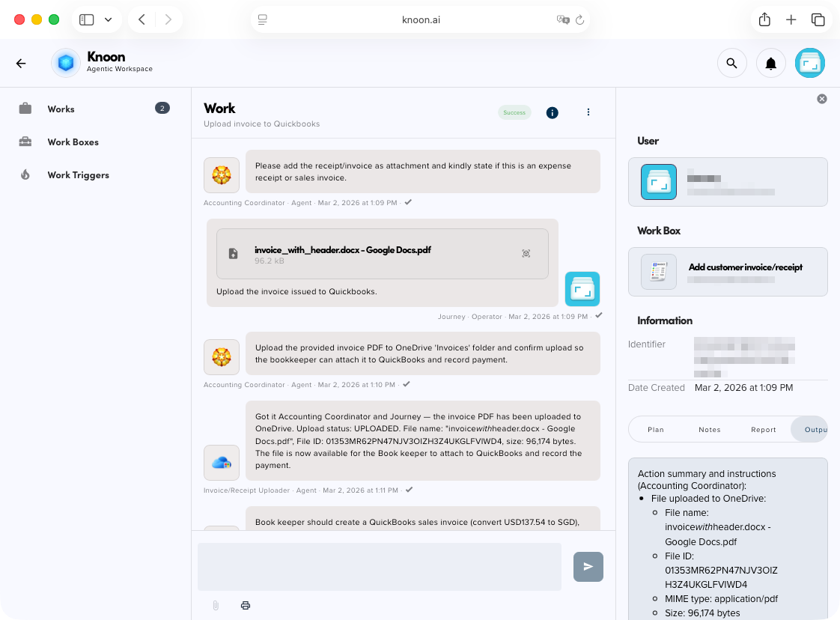Open the Works section in the sidebar

tap(61, 109)
